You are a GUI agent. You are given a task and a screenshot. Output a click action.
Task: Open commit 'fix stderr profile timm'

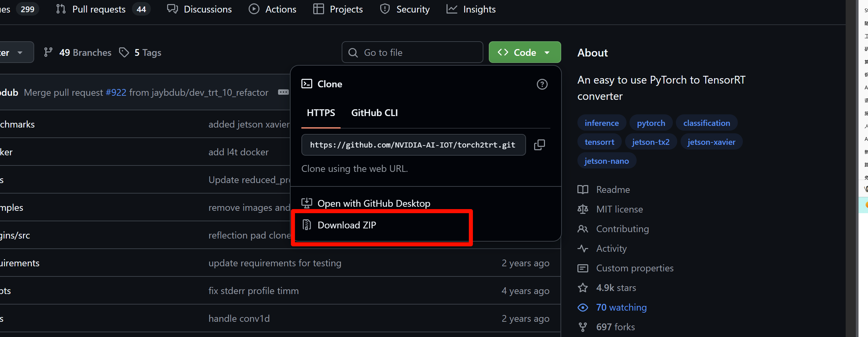coord(254,291)
